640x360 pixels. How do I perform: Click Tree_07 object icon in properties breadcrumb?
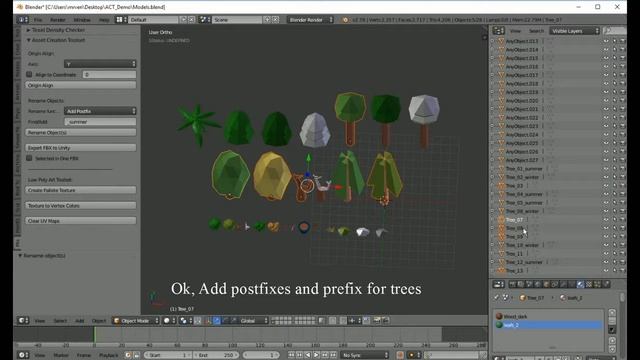(522, 298)
